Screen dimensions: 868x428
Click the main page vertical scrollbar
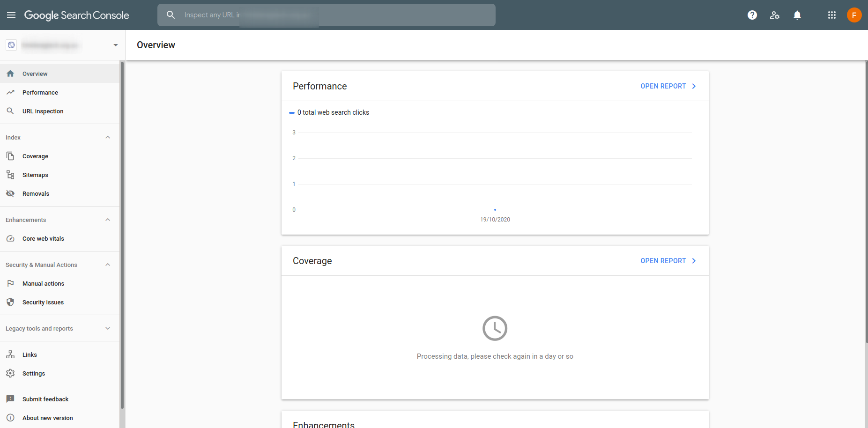[866, 201]
